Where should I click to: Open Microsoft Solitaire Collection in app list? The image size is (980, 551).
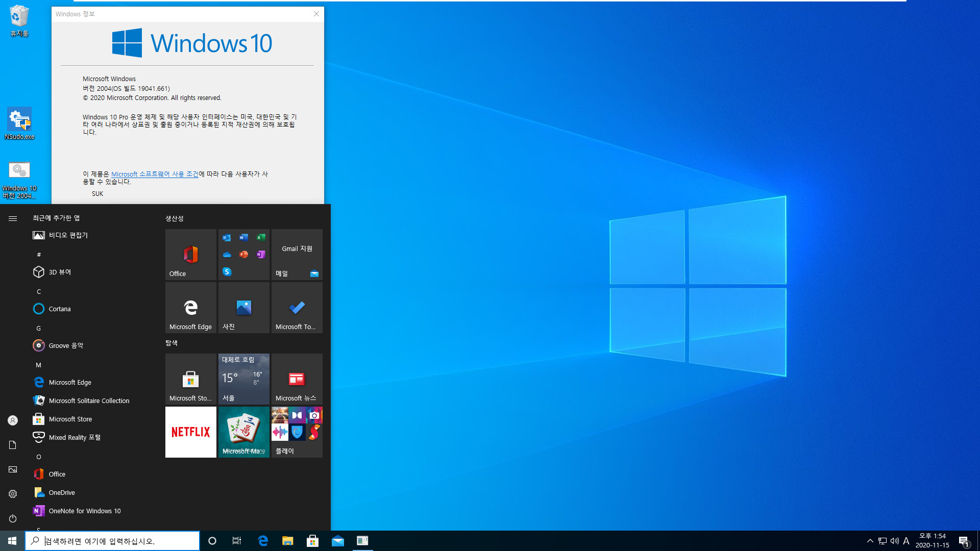coord(92,400)
